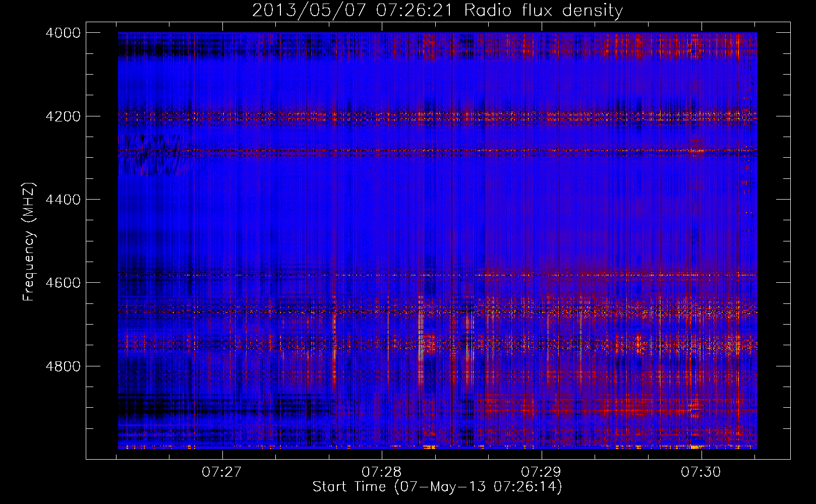Image resolution: width=816 pixels, height=504 pixels.
Task: Click the 07:29 time tick label
Action: [541, 472]
